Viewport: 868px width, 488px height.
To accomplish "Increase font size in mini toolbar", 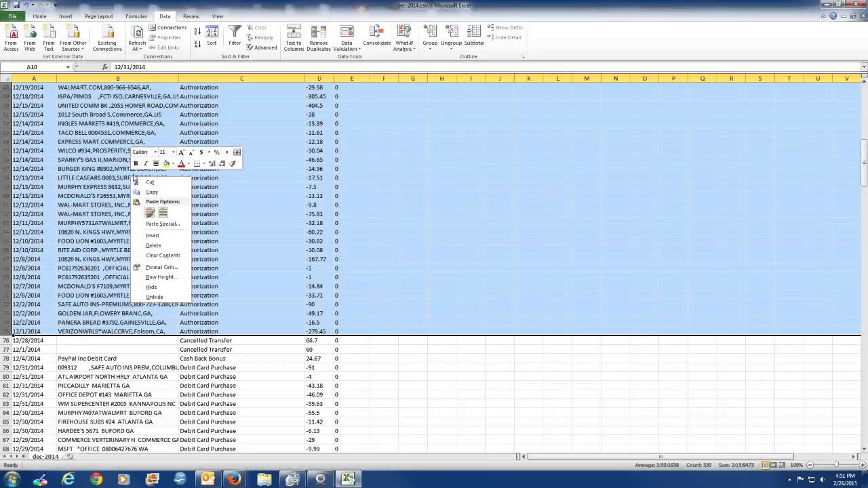I will 181,152.
